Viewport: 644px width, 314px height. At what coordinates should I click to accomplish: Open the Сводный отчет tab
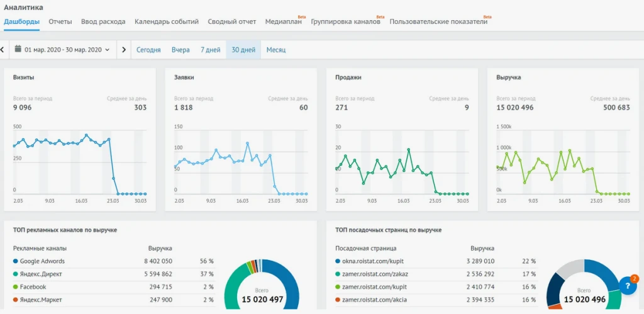(x=231, y=21)
